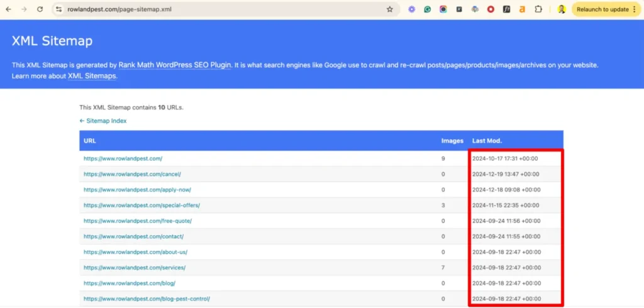
Task: Click the orange Amazon 'a' extension
Action: click(522, 9)
